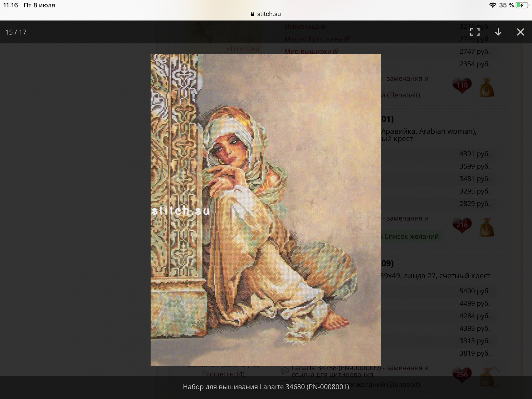Tap the battery indicator in status bar

[522, 5]
